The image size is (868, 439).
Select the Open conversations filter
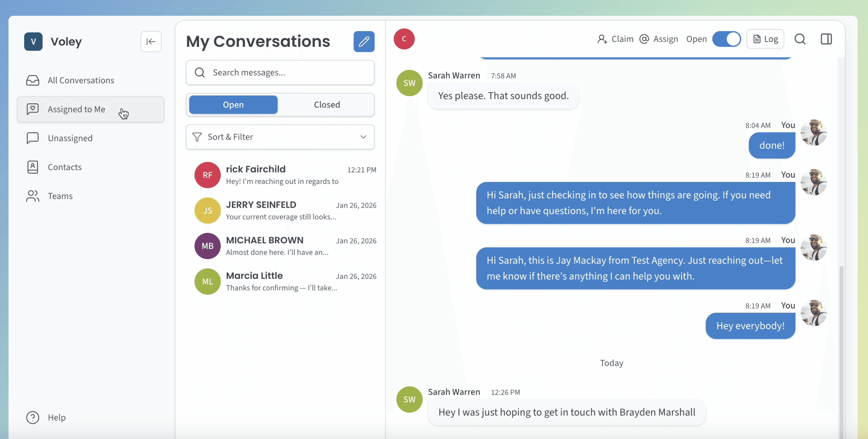pyautogui.click(x=233, y=104)
